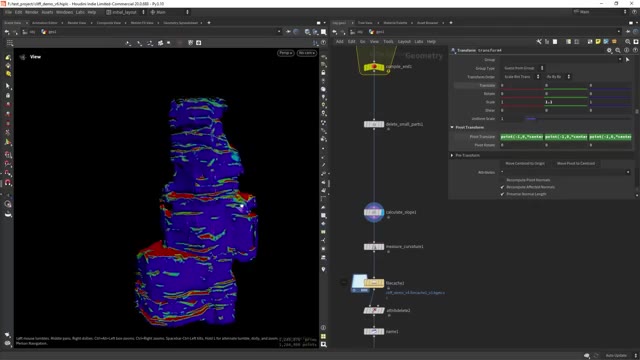Switch to the Geometry Spreadsheet tab
This screenshot has height=360, width=640.
[x=180, y=23]
